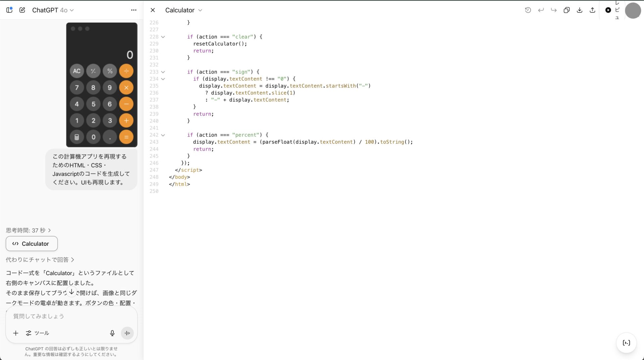Click the closing </body> tag line
The height and width of the screenshot is (360, 644).
pos(179,177)
